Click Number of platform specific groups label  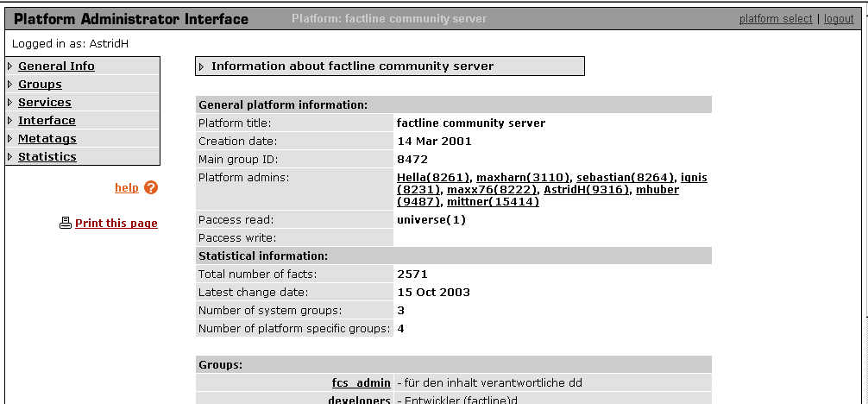(x=294, y=329)
